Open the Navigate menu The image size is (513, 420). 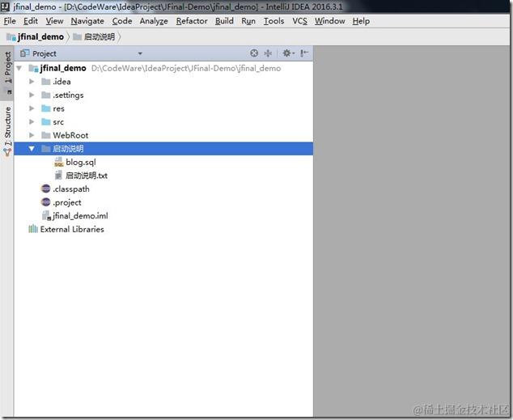pos(87,21)
